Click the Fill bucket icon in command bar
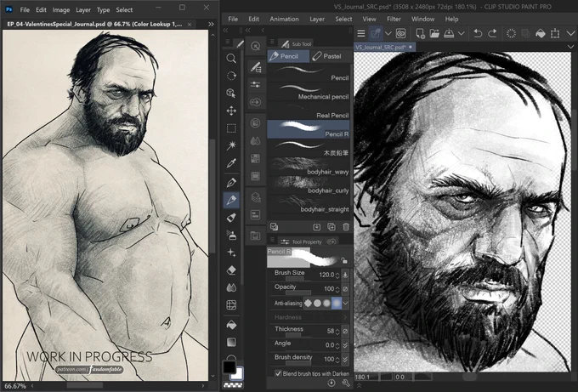Viewport: 578px width, 392px height. click(x=540, y=33)
